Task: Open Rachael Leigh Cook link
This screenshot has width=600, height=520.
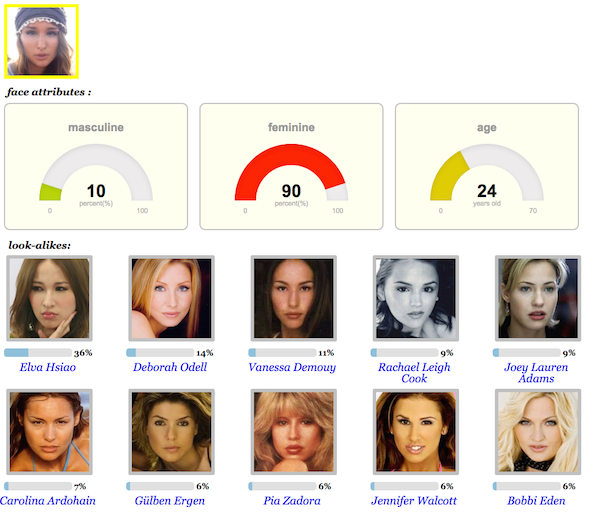Action: [414, 373]
